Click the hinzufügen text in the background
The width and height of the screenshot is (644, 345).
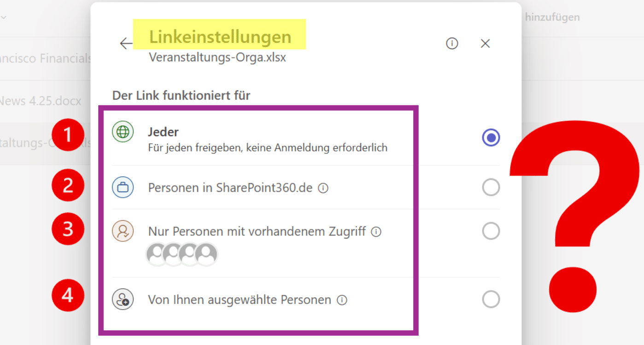pos(552,18)
